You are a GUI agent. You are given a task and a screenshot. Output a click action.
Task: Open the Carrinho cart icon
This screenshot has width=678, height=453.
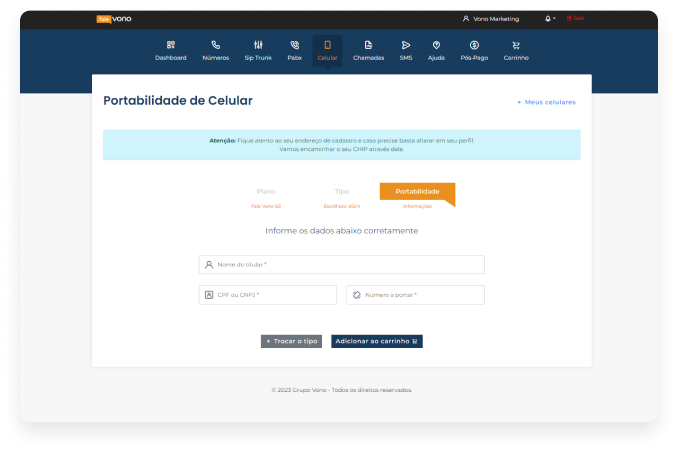[x=516, y=45]
